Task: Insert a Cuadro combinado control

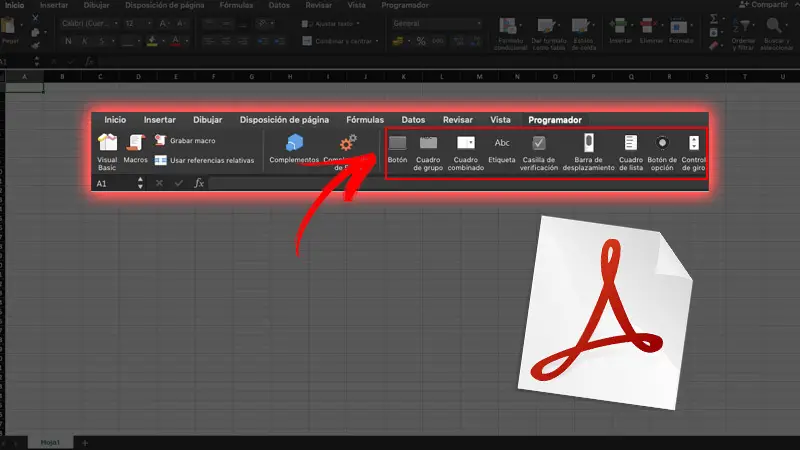Action: (x=466, y=153)
